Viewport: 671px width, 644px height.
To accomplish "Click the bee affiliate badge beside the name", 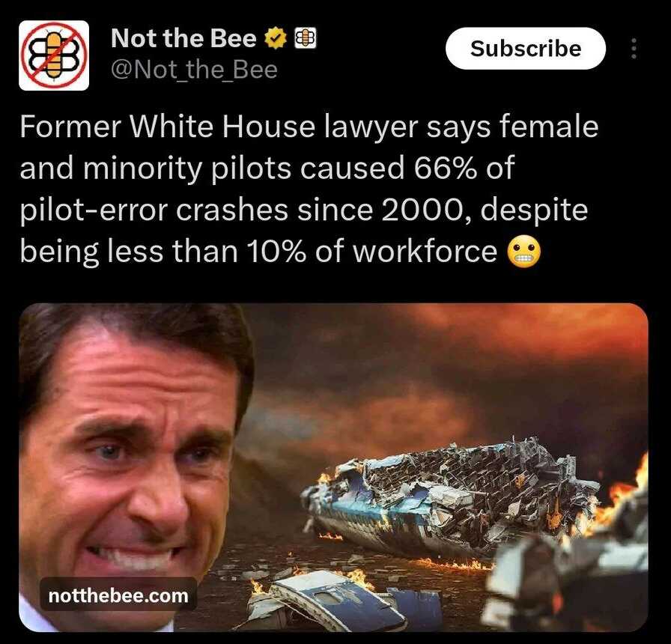I will pos(306,38).
